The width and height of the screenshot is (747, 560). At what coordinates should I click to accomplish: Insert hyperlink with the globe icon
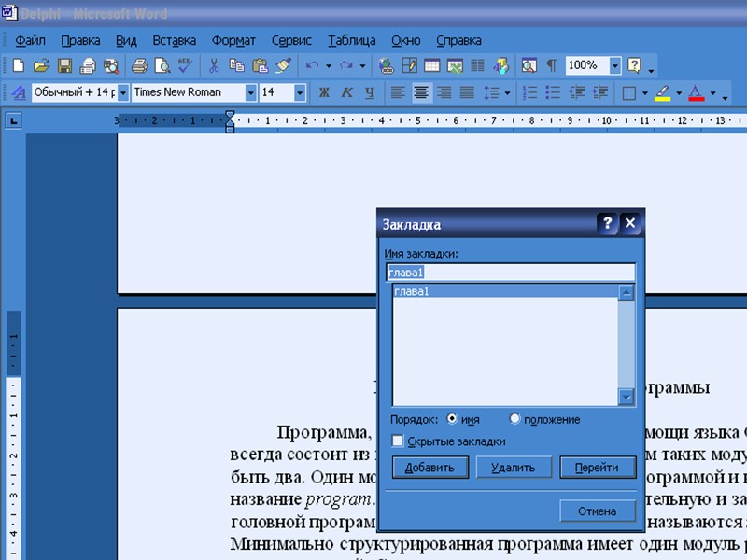pyautogui.click(x=386, y=65)
